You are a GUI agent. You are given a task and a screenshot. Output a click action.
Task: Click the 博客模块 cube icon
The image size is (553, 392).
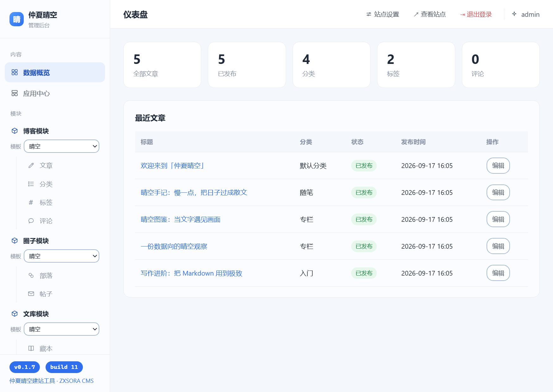(15, 131)
